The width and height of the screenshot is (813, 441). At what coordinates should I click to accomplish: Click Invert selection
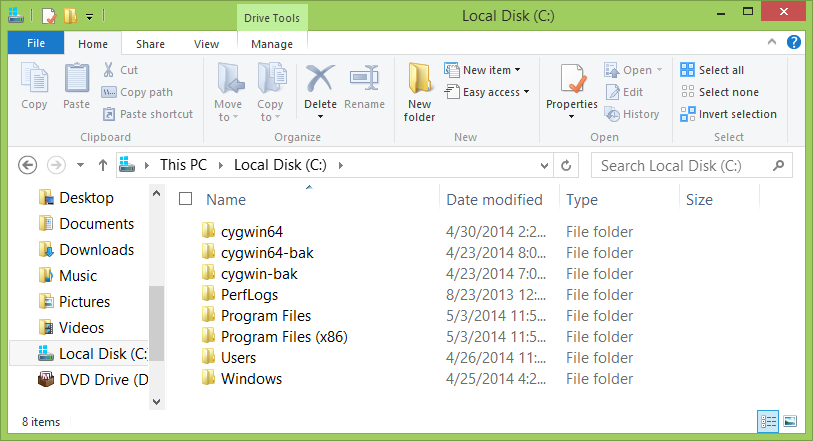[x=728, y=114]
